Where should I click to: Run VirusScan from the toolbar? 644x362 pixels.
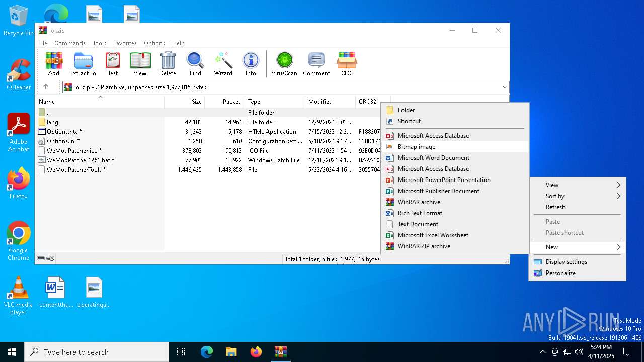coord(284,64)
